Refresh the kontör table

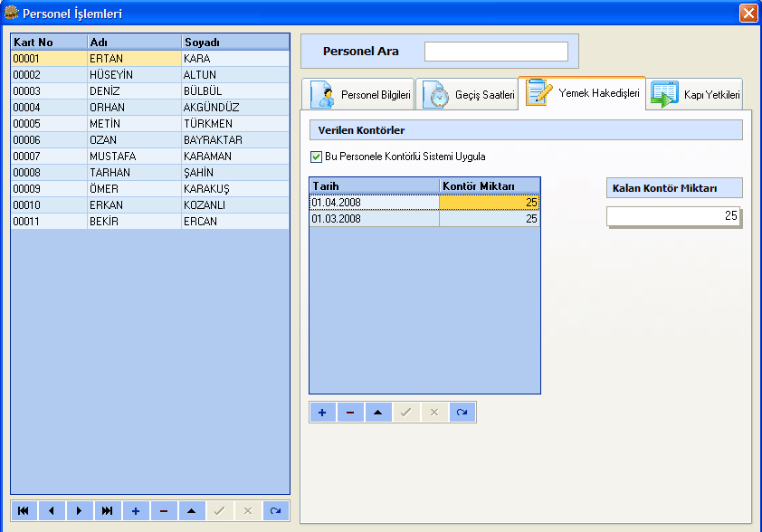coord(462,413)
